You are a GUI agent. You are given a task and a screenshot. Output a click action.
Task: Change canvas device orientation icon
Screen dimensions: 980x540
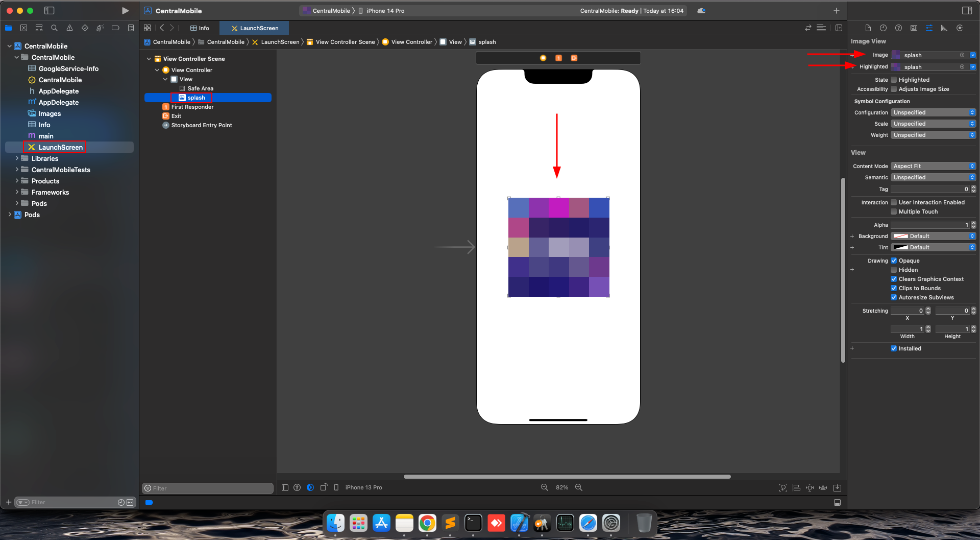click(x=324, y=487)
